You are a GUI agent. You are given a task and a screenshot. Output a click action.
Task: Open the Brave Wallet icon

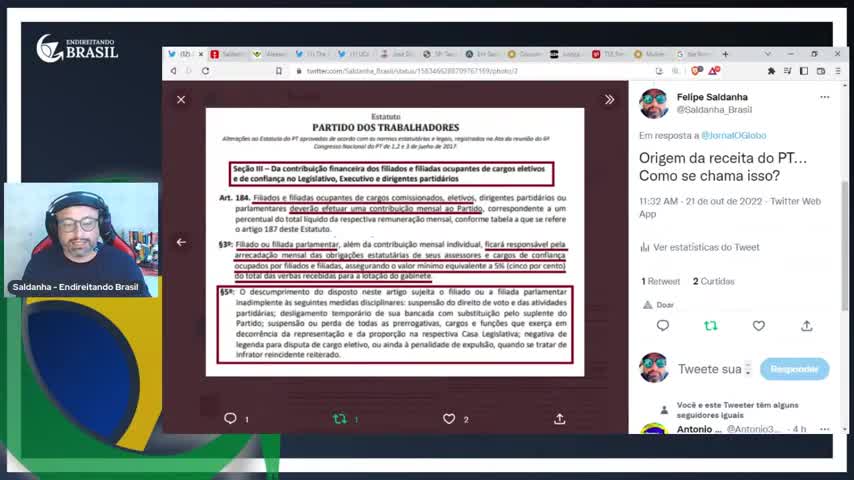(821, 71)
